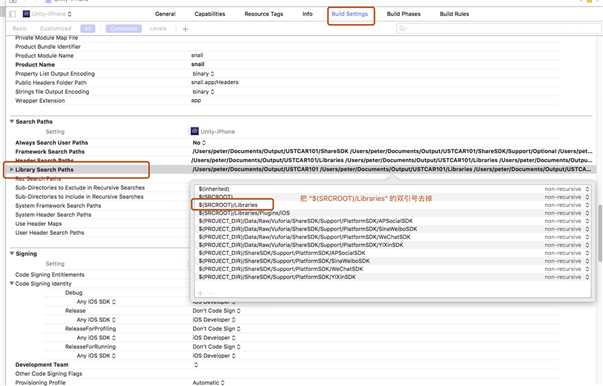Image resolution: width=603 pixels, height=386 pixels.
Task: Collapse the Code Signing Identity row
Action: coord(12,283)
